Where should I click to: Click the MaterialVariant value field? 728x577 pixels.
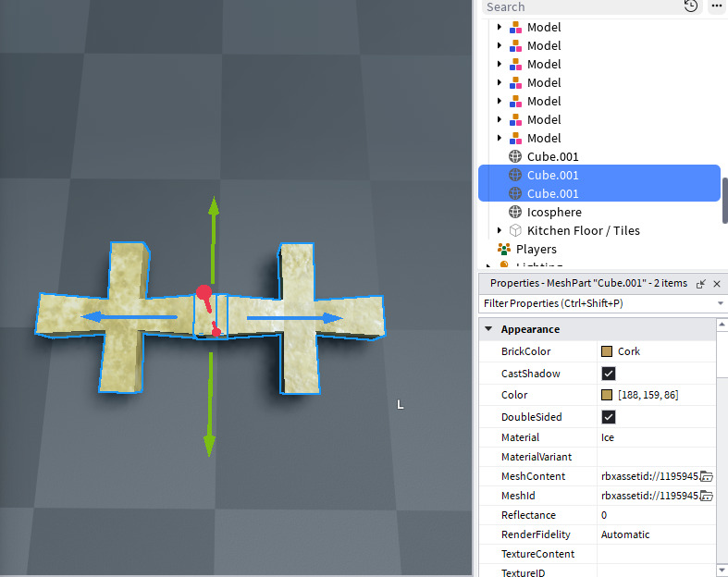[x=656, y=457]
